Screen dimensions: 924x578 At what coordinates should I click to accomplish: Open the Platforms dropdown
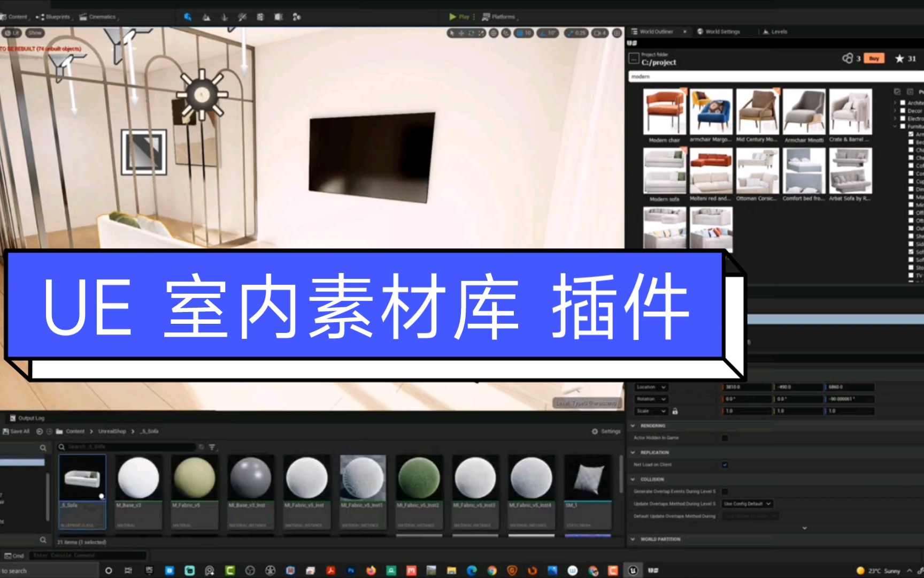click(x=500, y=17)
